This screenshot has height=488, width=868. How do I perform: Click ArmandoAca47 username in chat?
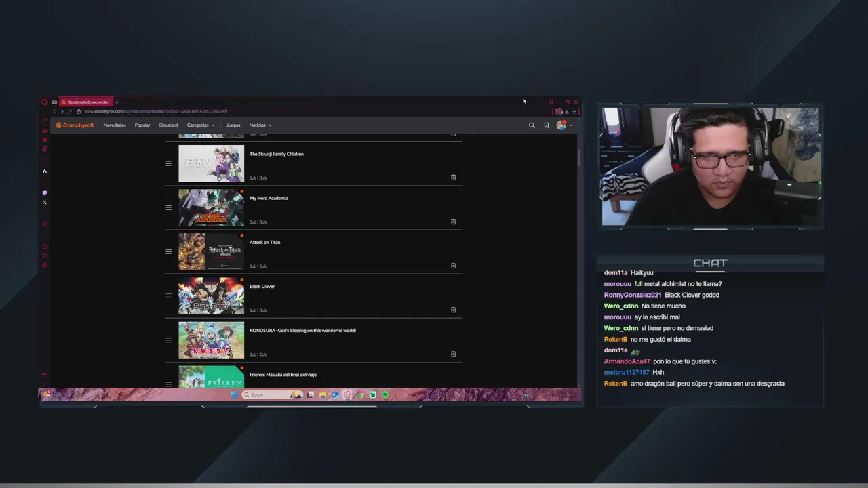[x=627, y=361]
